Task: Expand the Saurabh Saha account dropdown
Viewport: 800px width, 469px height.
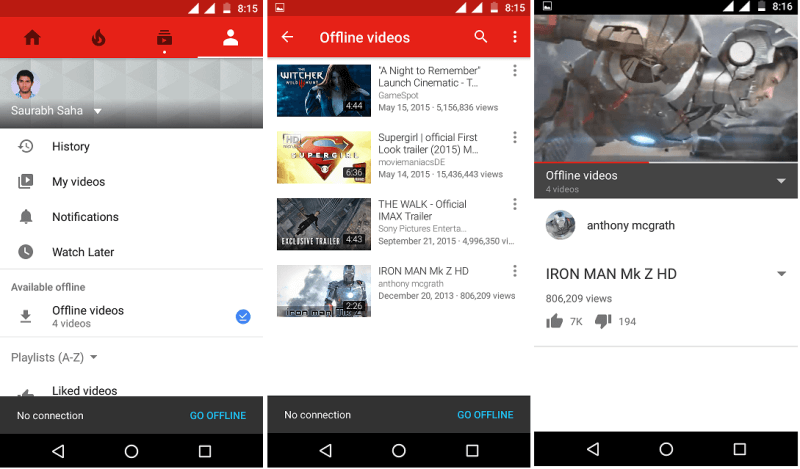Action: point(97,111)
